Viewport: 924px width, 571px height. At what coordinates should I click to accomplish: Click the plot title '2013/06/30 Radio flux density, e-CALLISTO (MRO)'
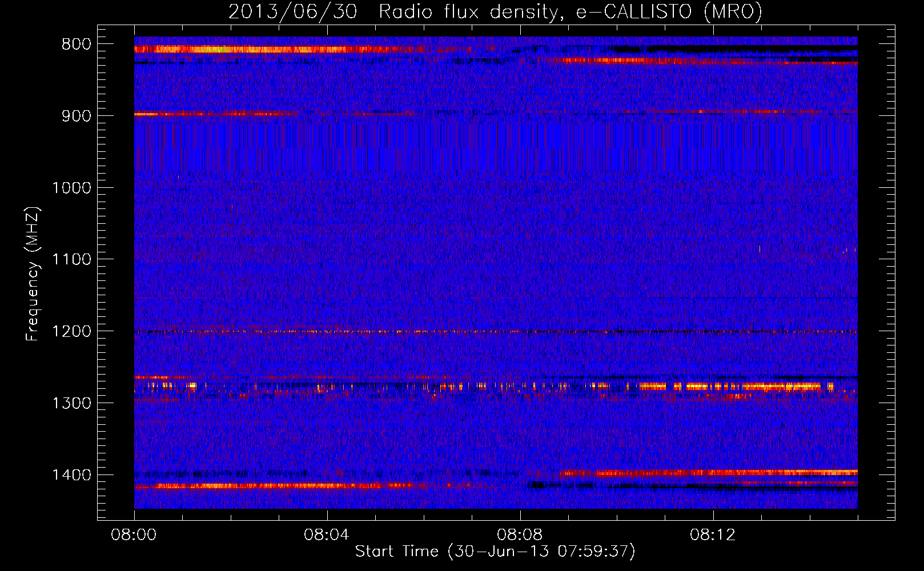[x=495, y=11]
